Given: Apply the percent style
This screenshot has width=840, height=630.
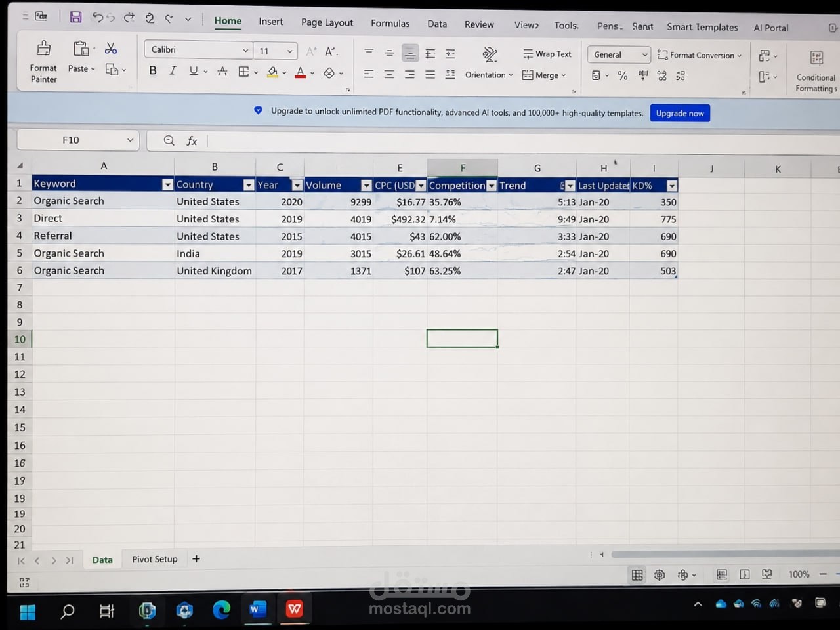Looking at the screenshot, I should click(623, 76).
